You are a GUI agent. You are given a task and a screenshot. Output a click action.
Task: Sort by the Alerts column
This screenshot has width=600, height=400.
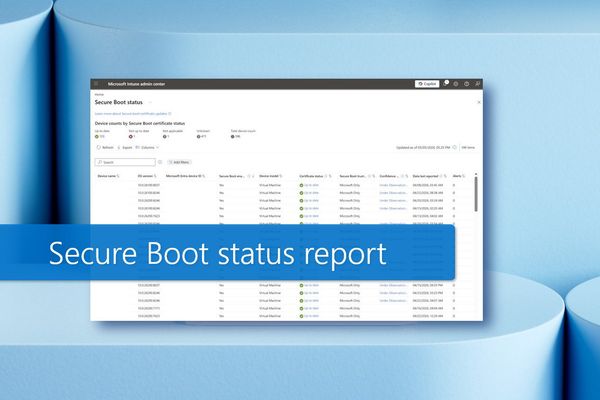pyautogui.click(x=458, y=176)
